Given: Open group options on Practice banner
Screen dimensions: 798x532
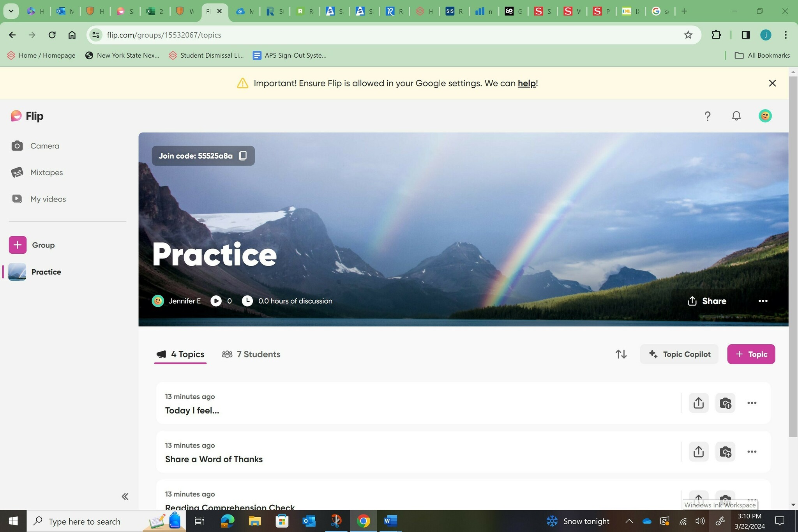Looking at the screenshot, I should 763,301.
